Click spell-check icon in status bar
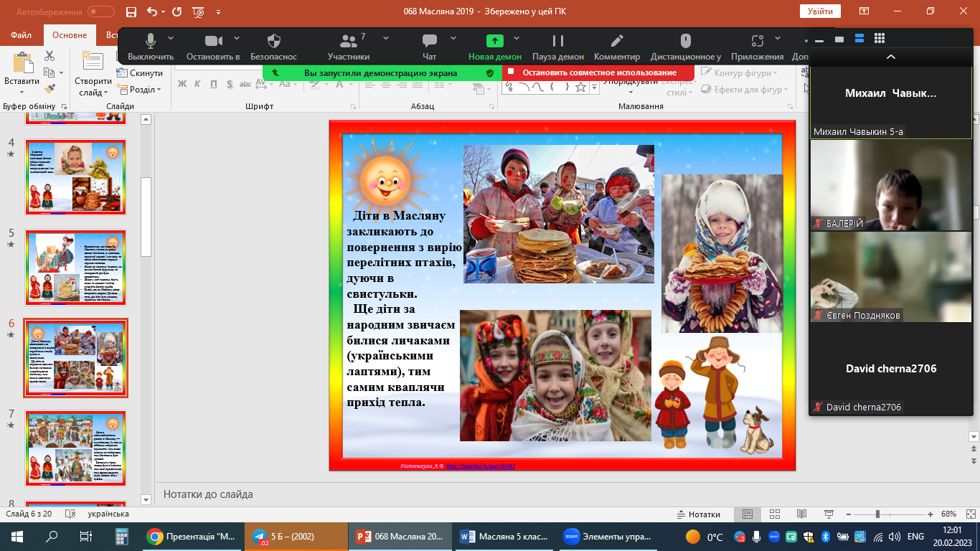The height and width of the screenshot is (551, 980). 70,514
